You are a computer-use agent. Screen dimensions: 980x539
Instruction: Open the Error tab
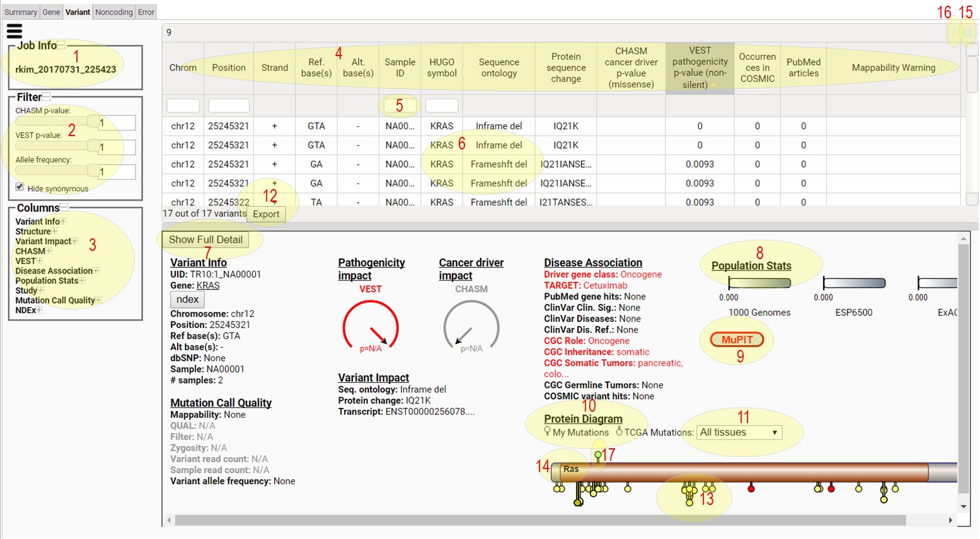pyautogui.click(x=146, y=12)
